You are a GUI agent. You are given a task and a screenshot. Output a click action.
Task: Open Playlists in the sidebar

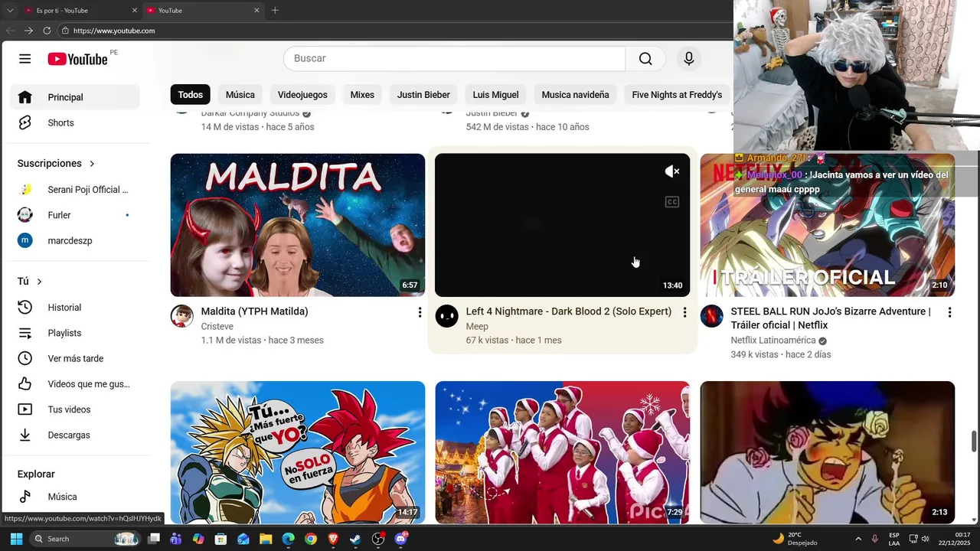click(75, 333)
